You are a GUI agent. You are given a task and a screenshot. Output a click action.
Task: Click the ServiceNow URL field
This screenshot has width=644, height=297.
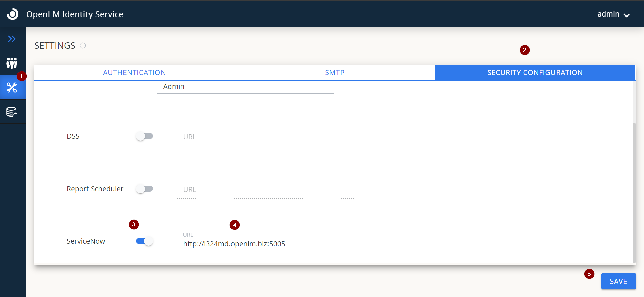265,244
